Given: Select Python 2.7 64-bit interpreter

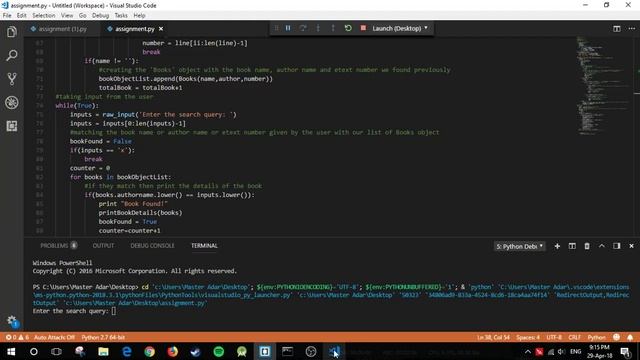Looking at the screenshot, I should point(103,338).
